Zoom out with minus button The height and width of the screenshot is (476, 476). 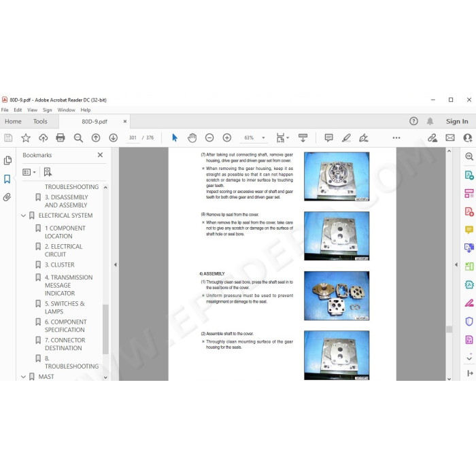[209, 138]
